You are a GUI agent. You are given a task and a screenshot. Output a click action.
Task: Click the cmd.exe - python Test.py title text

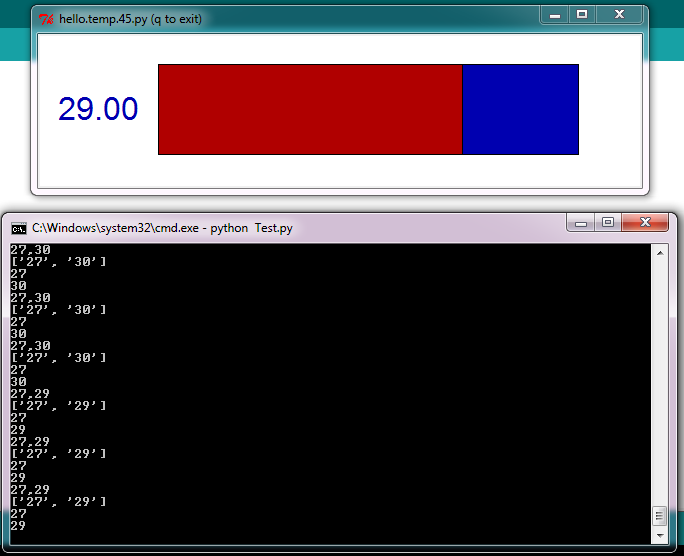click(162, 228)
